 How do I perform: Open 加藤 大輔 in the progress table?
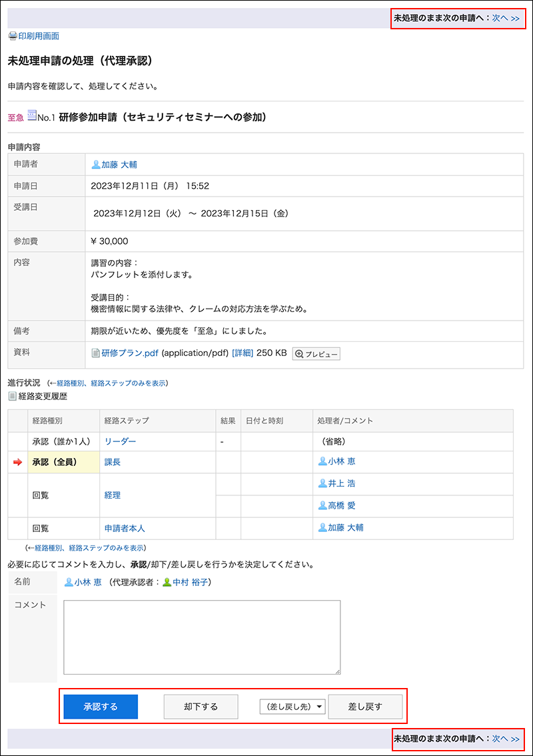coord(346,528)
